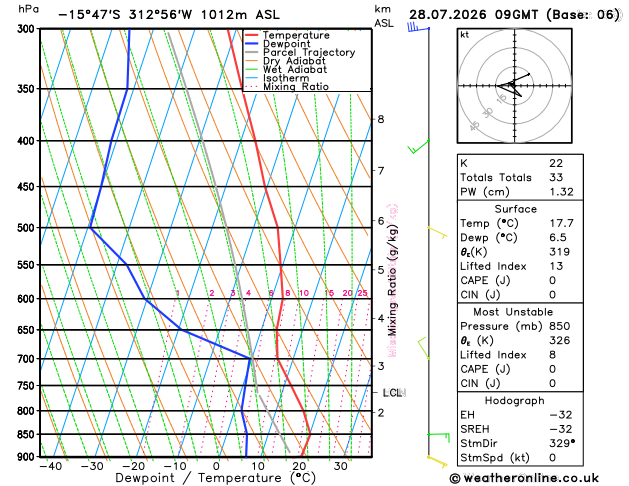629x486 pixels.
Task: Click the date '28.07.2026 09GMT' header
Action: click(473, 15)
